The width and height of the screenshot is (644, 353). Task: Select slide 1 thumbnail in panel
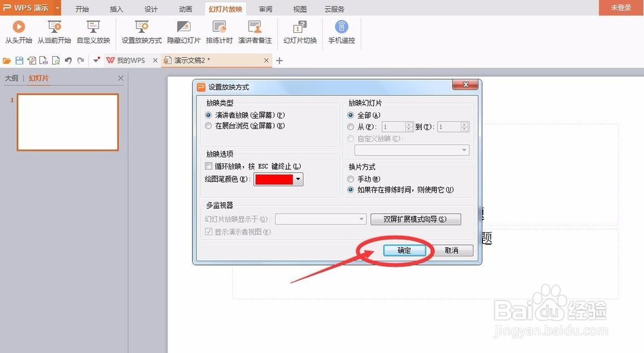click(x=68, y=122)
